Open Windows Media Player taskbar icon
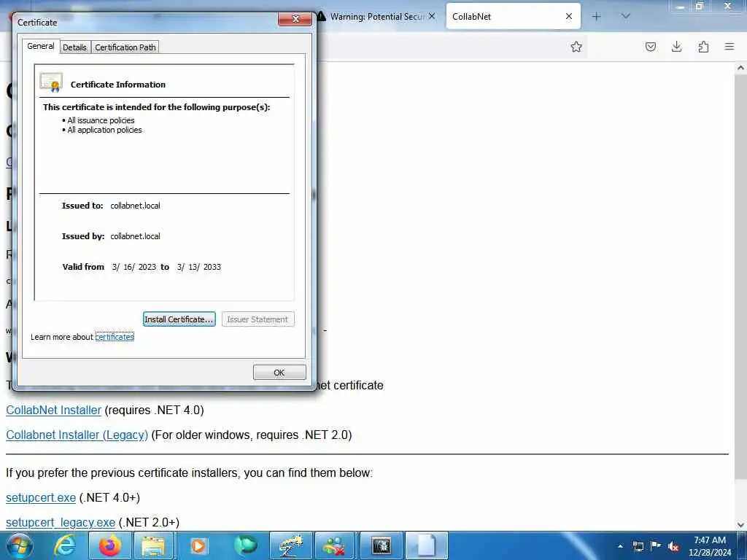 198,545
